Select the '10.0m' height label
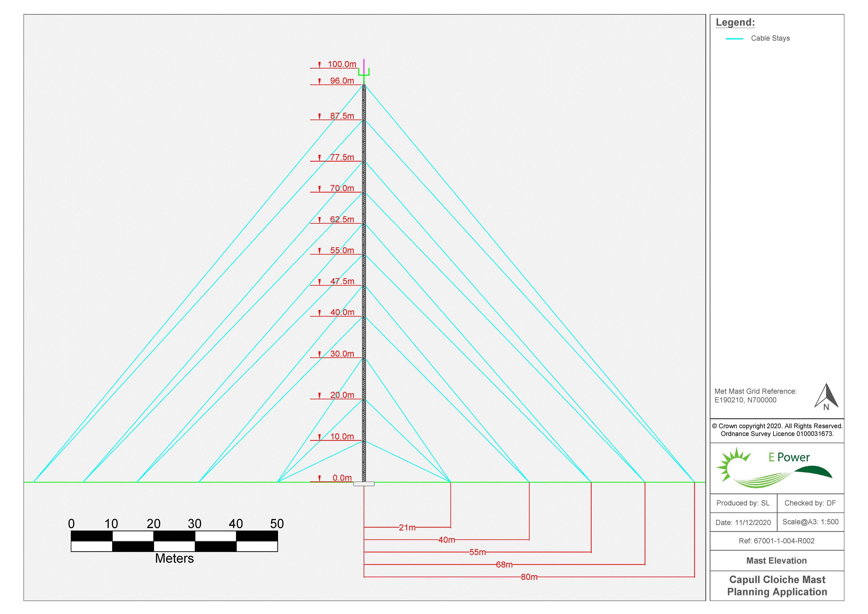868x614 pixels. (x=342, y=436)
